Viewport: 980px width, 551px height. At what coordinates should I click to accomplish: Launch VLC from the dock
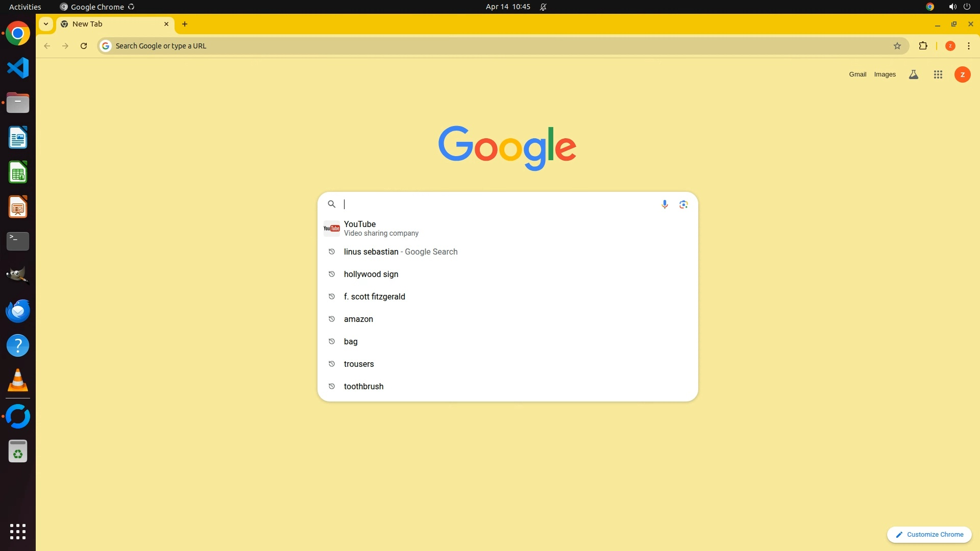[18, 381]
